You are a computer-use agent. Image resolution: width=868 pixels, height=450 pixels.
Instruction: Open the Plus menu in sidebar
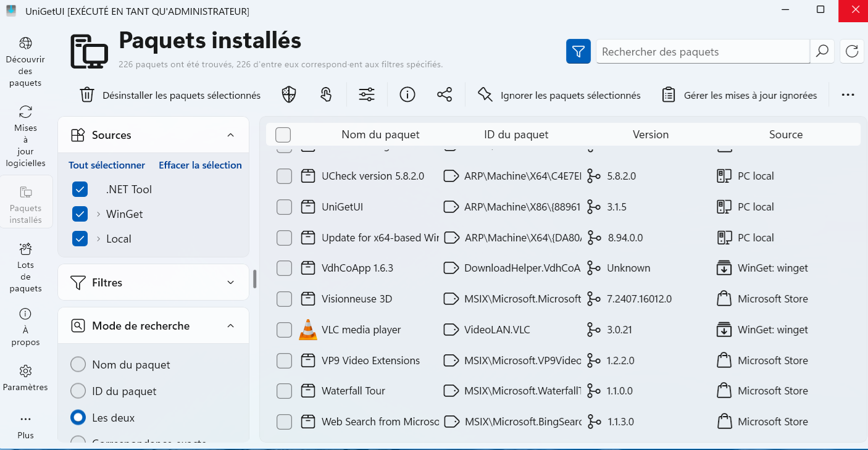[25, 426]
